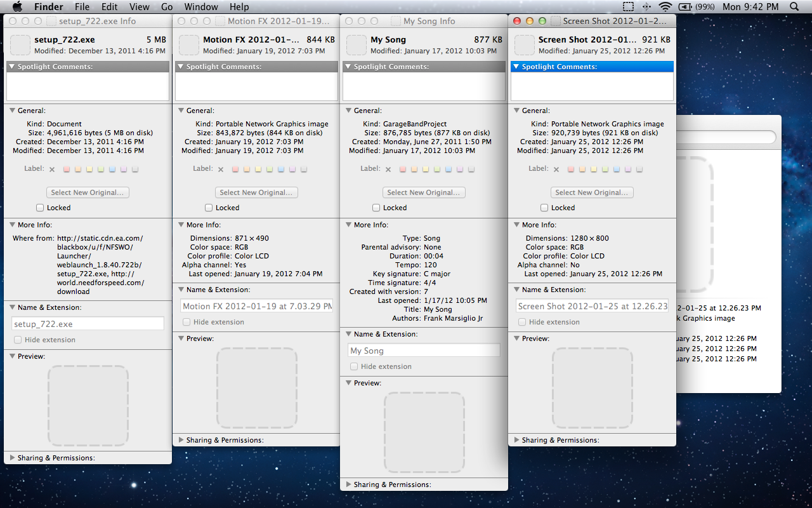Viewport: 812px width, 508px height.
Task: Open the Apple menu logo
Action: point(17,7)
